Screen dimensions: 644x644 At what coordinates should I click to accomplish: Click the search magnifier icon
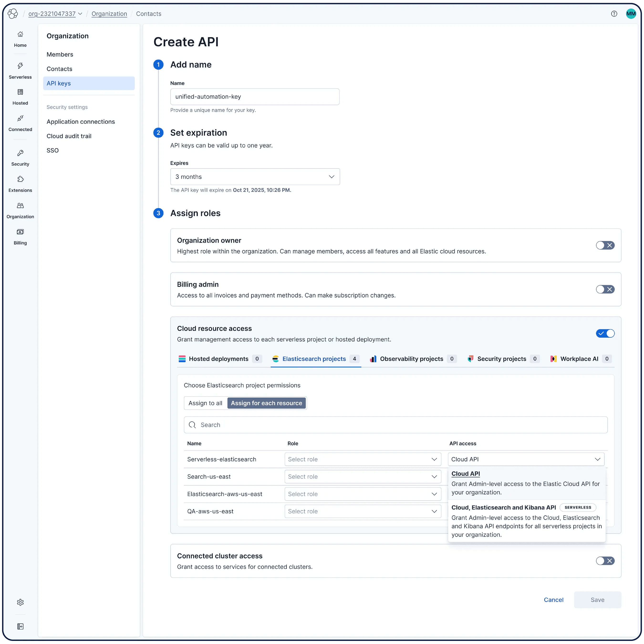pyautogui.click(x=192, y=425)
